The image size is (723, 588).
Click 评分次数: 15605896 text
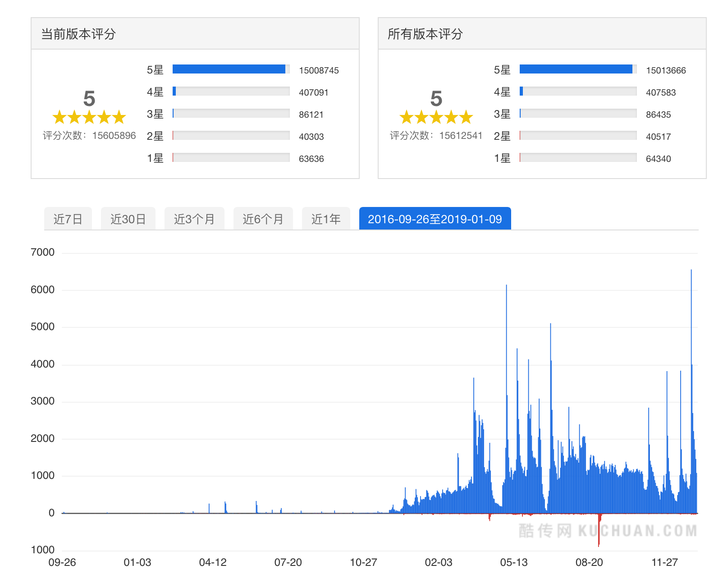point(89,136)
